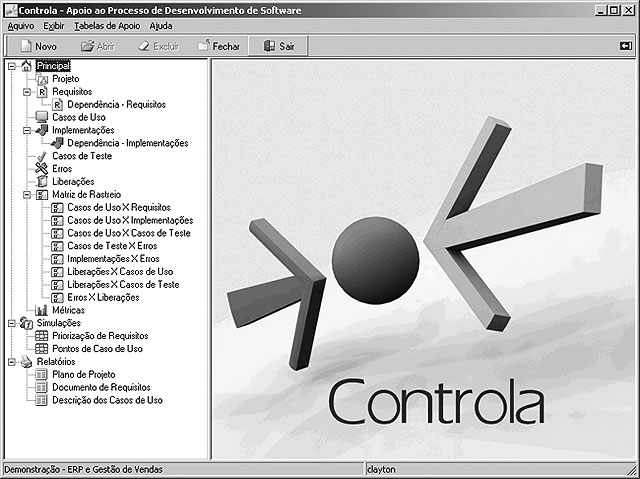Select Priorização de Requisitos item
The image size is (640, 479).
pos(100,336)
